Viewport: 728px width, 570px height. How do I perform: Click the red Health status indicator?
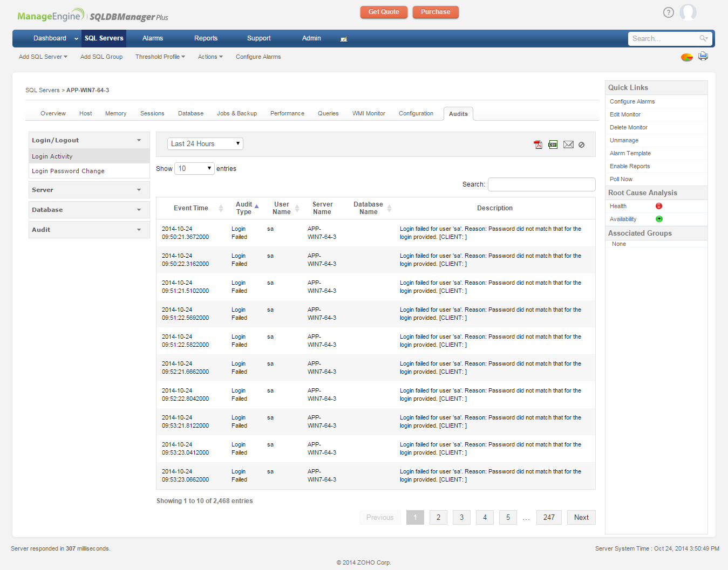[x=658, y=206]
